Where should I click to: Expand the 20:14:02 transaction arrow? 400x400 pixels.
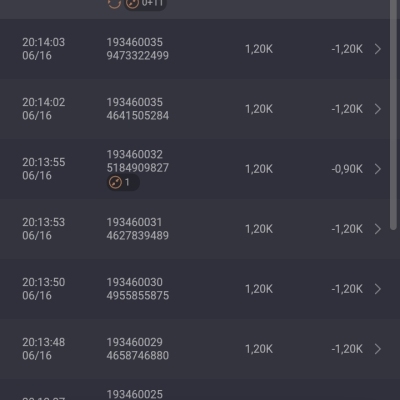click(x=378, y=109)
